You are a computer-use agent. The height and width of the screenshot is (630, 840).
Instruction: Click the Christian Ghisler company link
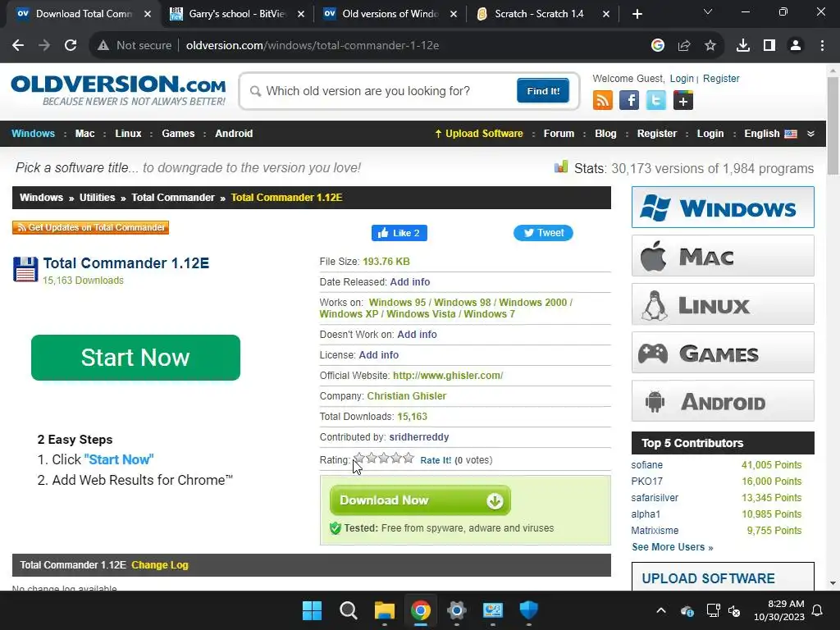(x=407, y=396)
